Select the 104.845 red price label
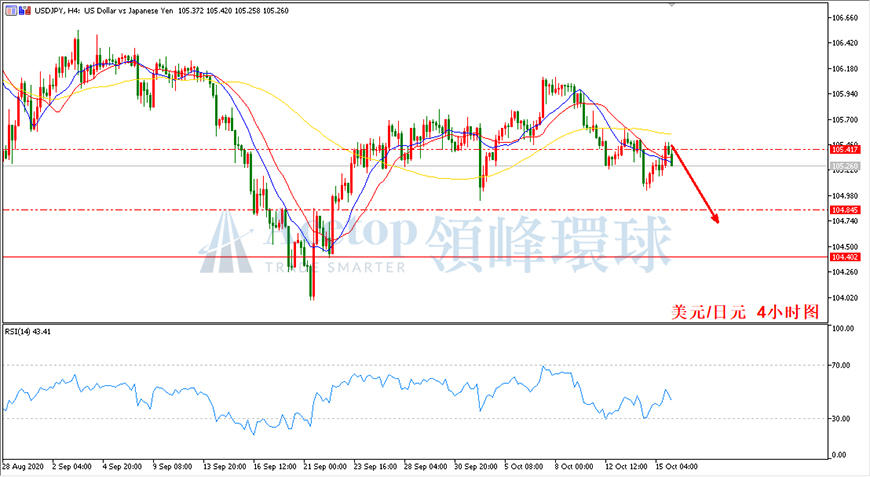The width and height of the screenshot is (870, 477). (x=845, y=210)
